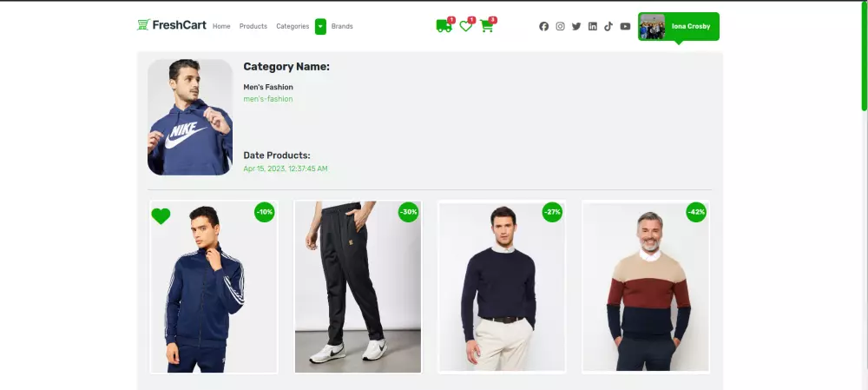868x390 pixels.
Task: Go to the Home menu item
Action: (x=221, y=27)
